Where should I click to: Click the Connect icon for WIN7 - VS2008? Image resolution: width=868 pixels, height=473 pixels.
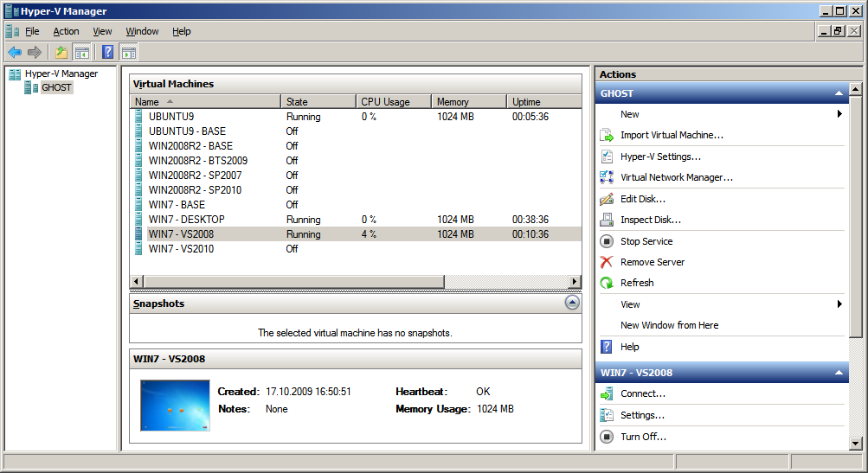pyautogui.click(x=607, y=393)
